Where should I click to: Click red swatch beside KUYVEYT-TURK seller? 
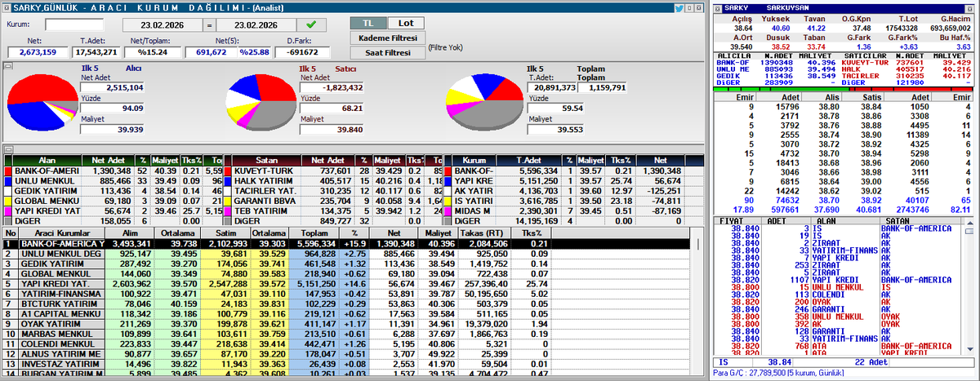(x=227, y=171)
